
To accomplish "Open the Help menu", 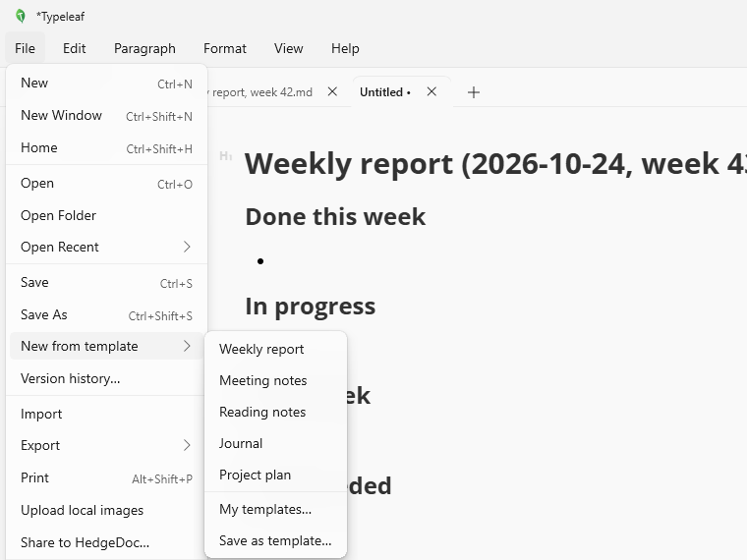I will pyautogui.click(x=345, y=48).
